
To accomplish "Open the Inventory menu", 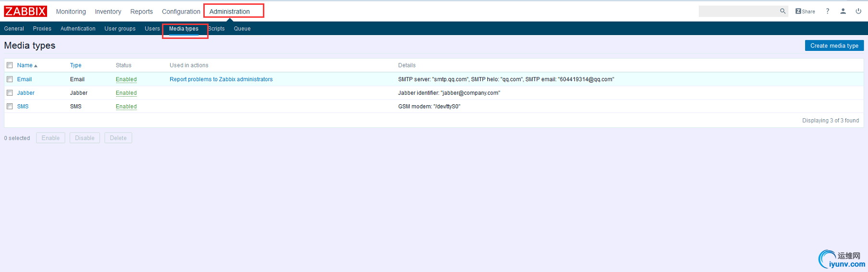I will 108,12.
